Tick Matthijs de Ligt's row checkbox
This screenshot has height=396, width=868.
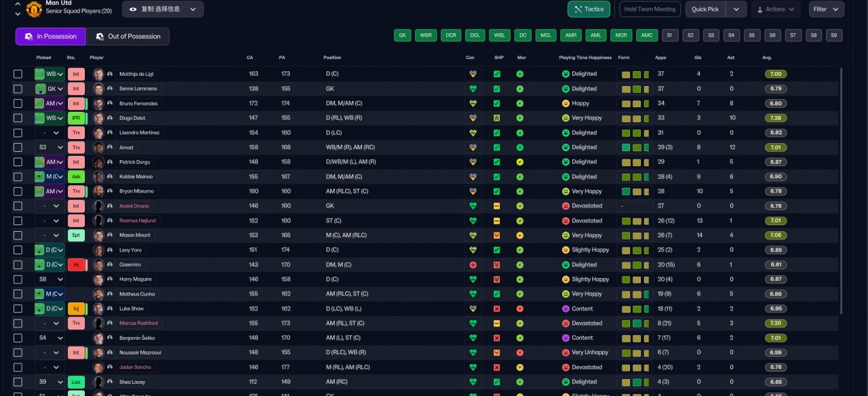[x=18, y=74]
